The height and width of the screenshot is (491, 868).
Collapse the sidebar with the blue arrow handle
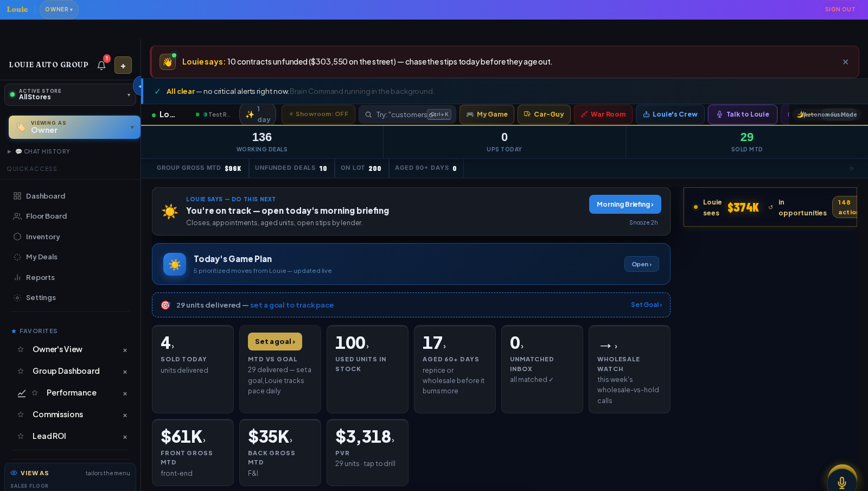[138, 86]
